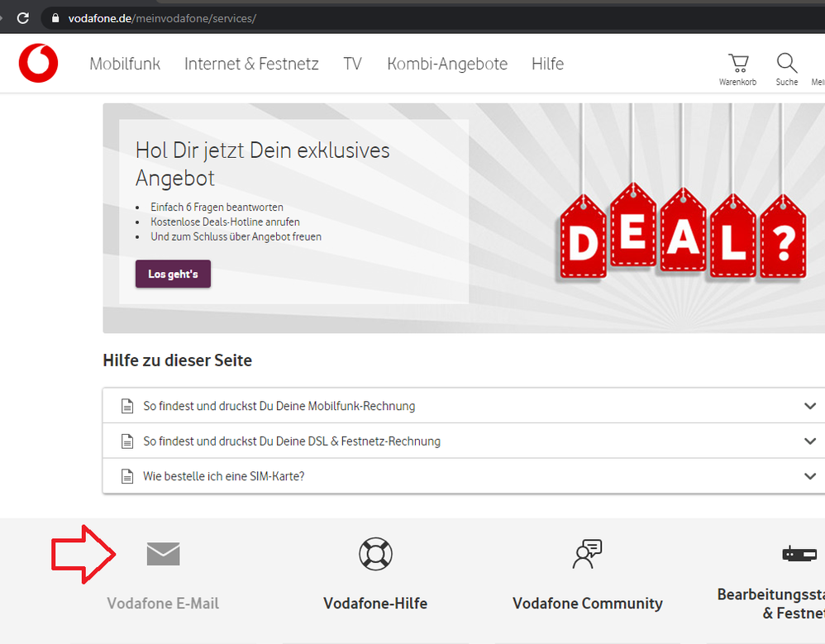Open the Kombi-Angebote menu

click(x=447, y=64)
